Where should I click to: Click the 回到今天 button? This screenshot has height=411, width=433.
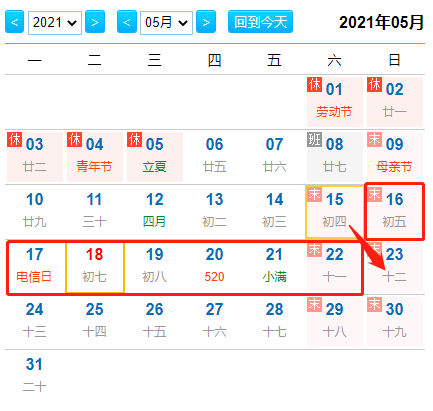pyautogui.click(x=260, y=22)
